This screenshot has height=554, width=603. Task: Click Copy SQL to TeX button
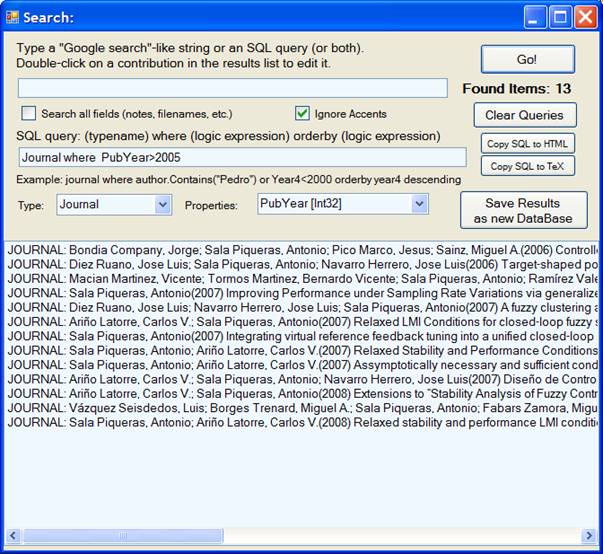click(527, 166)
